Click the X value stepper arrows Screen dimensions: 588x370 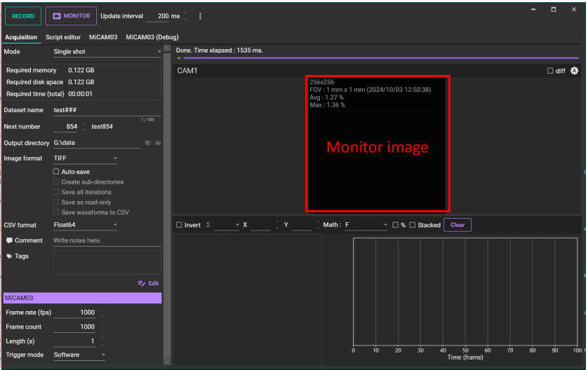click(x=277, y=225)
